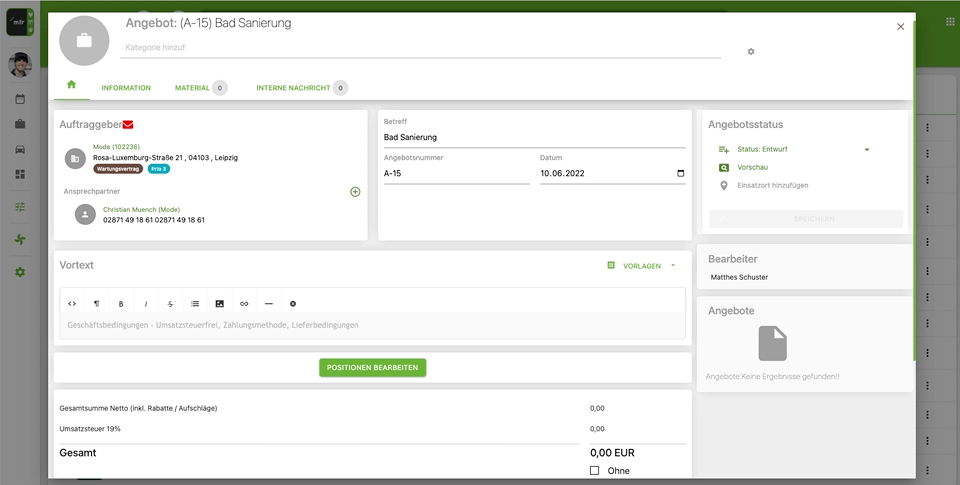
Task: Click Einsatzort hinzufügen
Action: pos(773,186)
